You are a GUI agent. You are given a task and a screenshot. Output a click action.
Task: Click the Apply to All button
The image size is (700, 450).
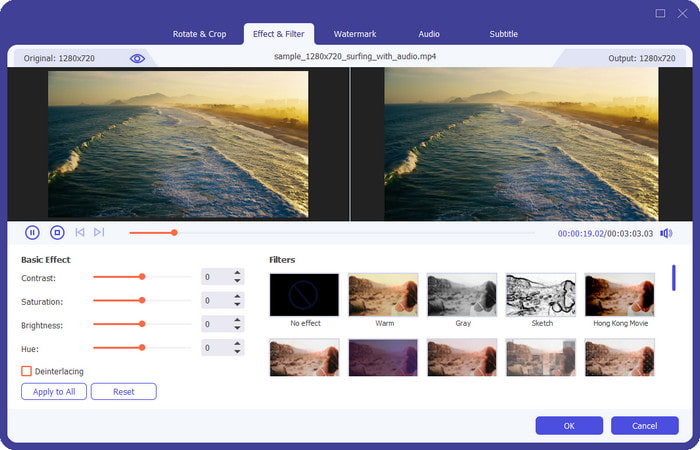[x=54, y=391]
